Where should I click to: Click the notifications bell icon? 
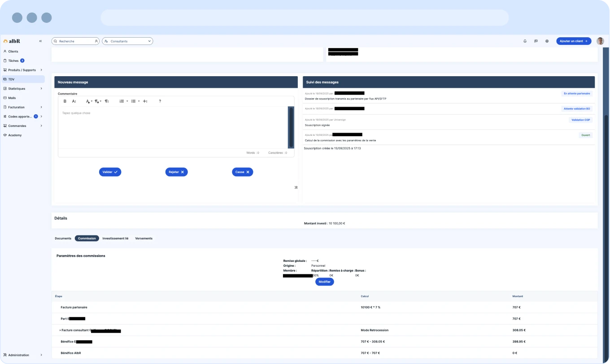pos(525,41)
